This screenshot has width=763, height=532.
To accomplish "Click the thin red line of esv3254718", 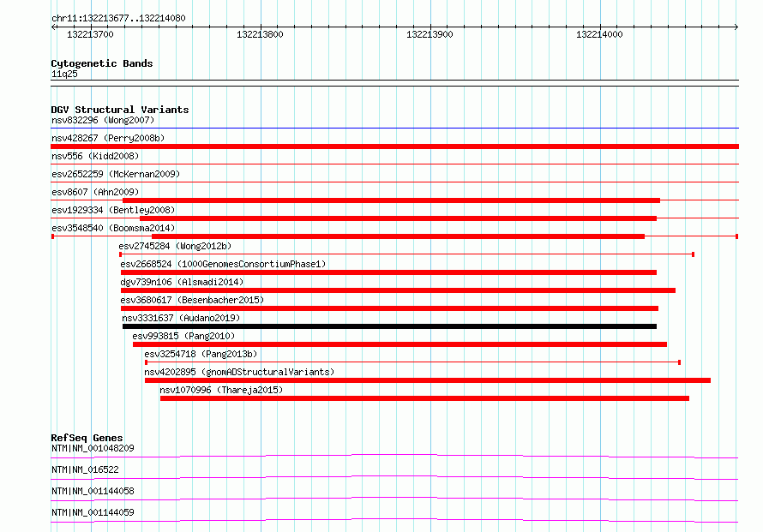I will [412, 362].
